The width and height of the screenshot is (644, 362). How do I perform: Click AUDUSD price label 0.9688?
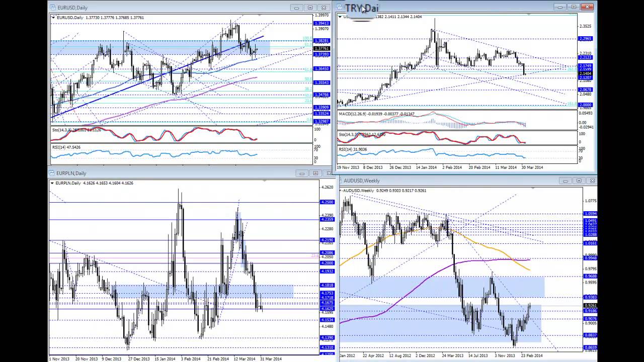pos(590,276)
